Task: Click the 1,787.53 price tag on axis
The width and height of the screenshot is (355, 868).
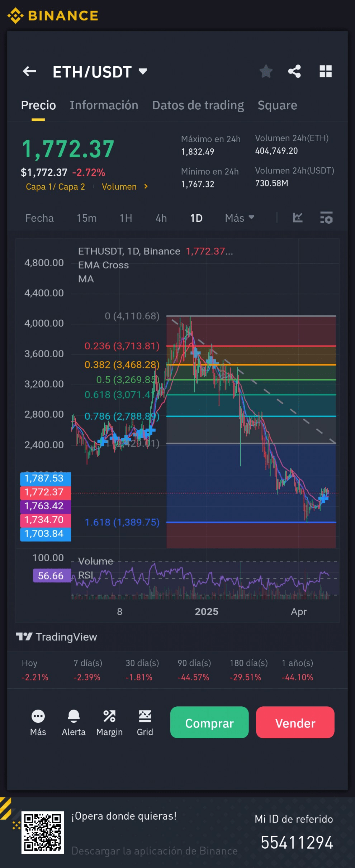Action: pyautogui.click(x=46, y=478)
